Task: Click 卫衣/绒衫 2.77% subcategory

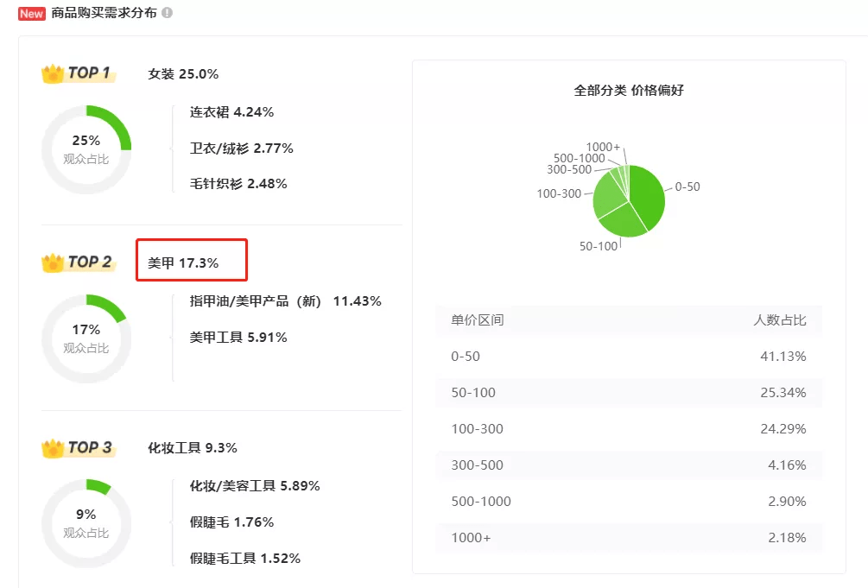Action: coord(241,149)
